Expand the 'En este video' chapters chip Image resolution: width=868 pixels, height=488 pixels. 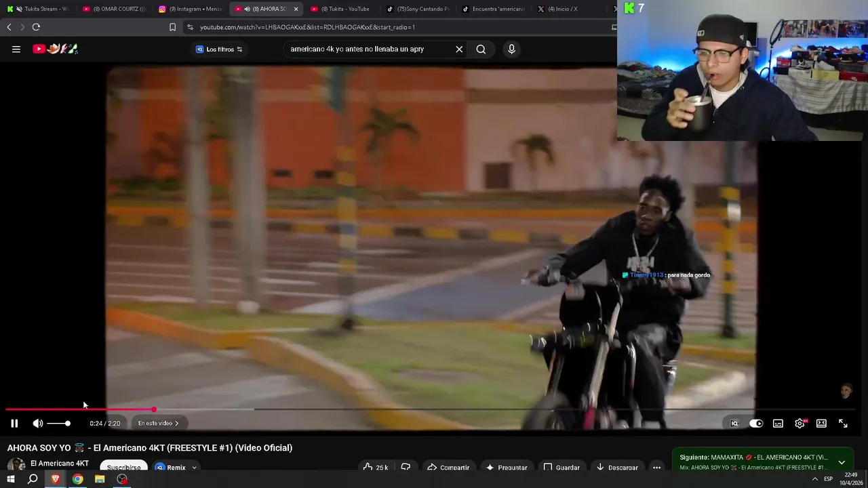pos(158,423)
